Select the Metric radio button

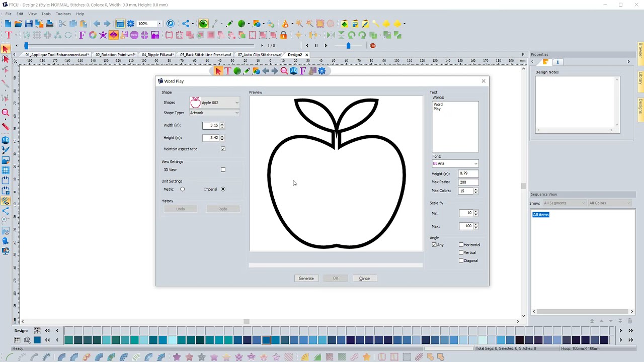(x=183, y=190)
